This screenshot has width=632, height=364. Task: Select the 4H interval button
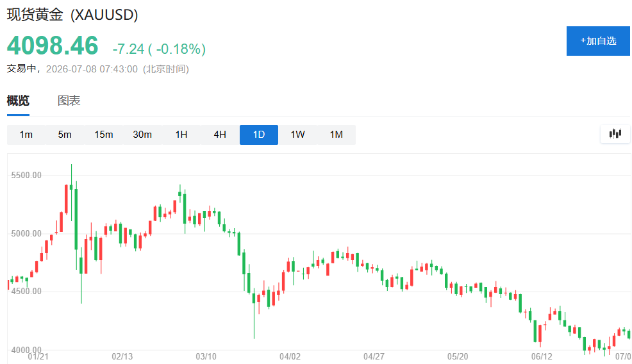220,135
